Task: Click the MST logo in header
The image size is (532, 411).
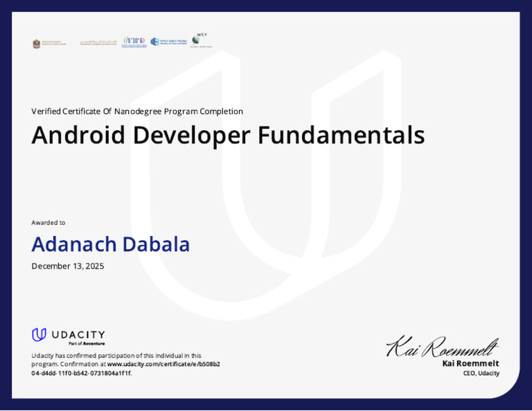Action: [x=201, y=40]
